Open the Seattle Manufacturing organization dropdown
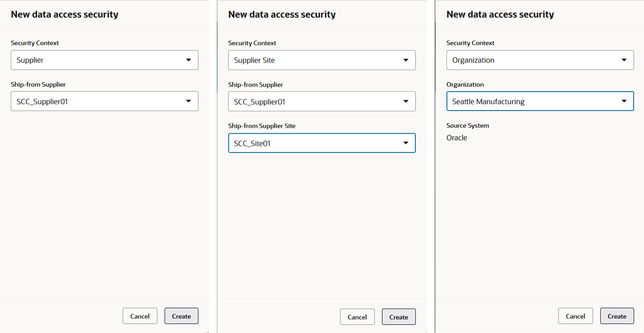 click(x=540, y=101)
